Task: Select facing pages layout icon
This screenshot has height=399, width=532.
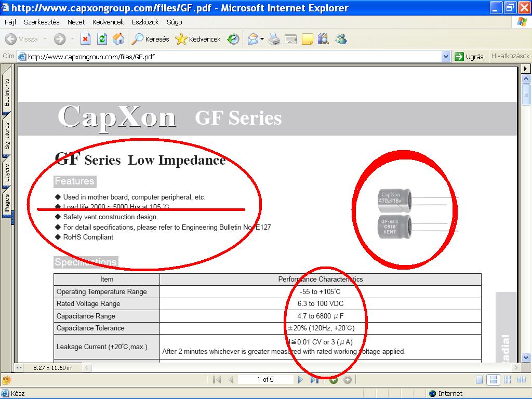Action: [522, 380]
